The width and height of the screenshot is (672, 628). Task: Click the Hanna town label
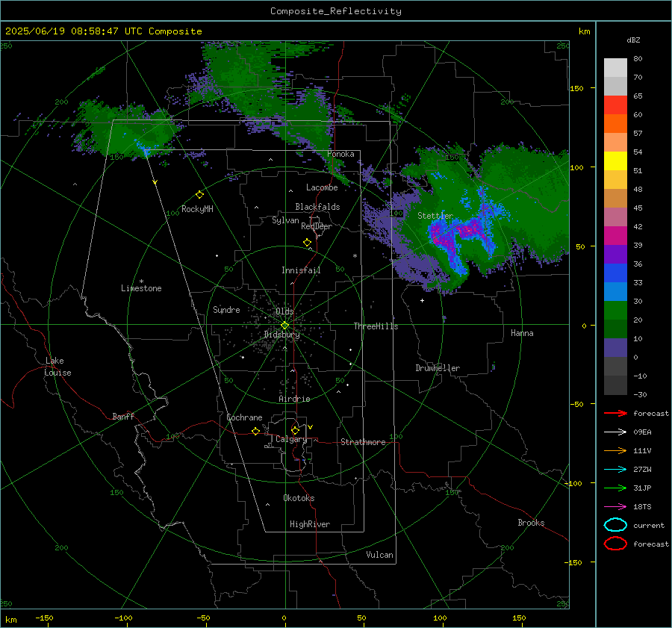tap(522, 333)
